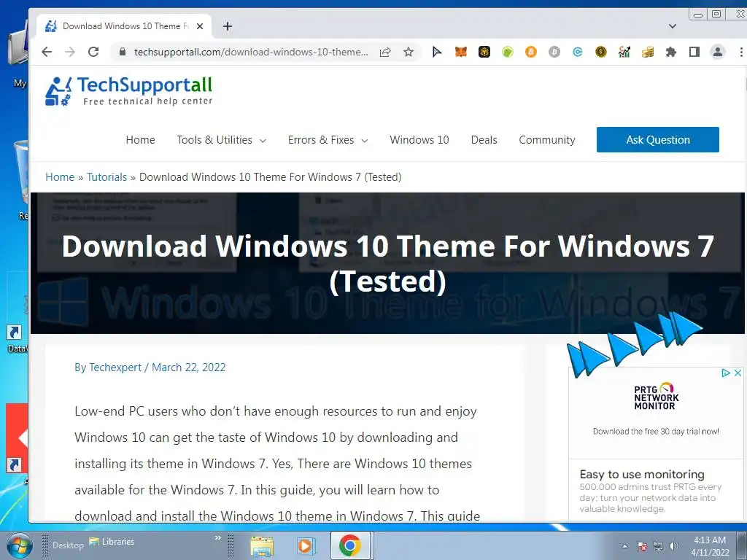This screenshot has height=560, width=747.
Task: Restore down the Chrome window
Action: 716,14
